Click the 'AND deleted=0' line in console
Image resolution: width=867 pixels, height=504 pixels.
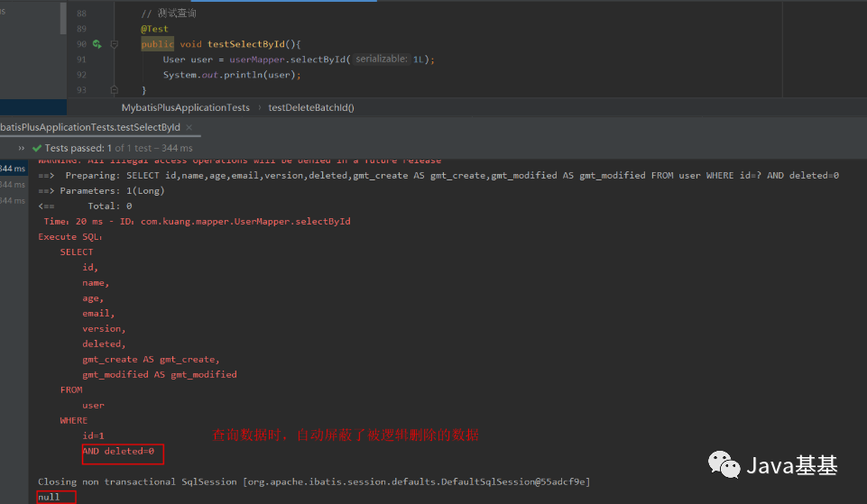(x=118, y=451)
